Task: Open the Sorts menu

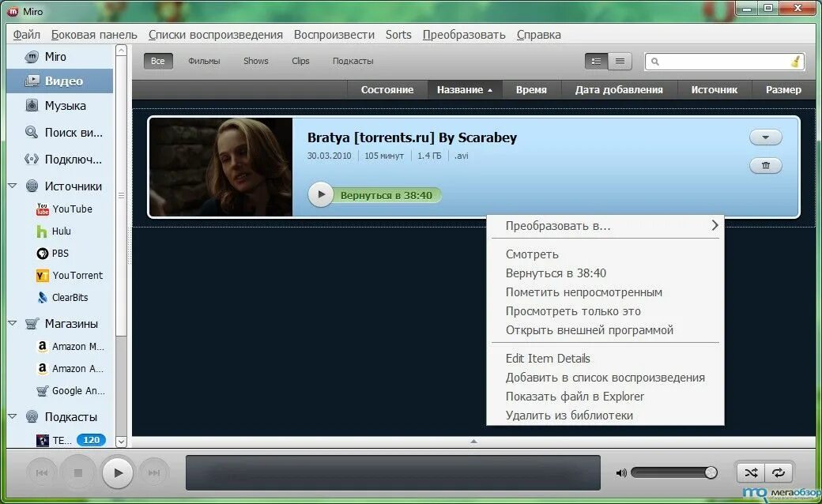Action: (398, 35)
